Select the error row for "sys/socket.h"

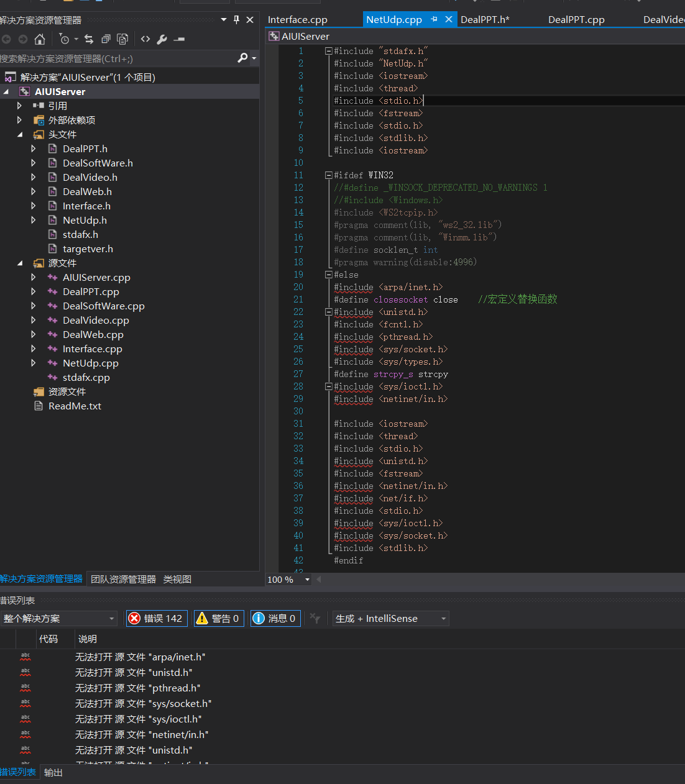coord(143,703)
